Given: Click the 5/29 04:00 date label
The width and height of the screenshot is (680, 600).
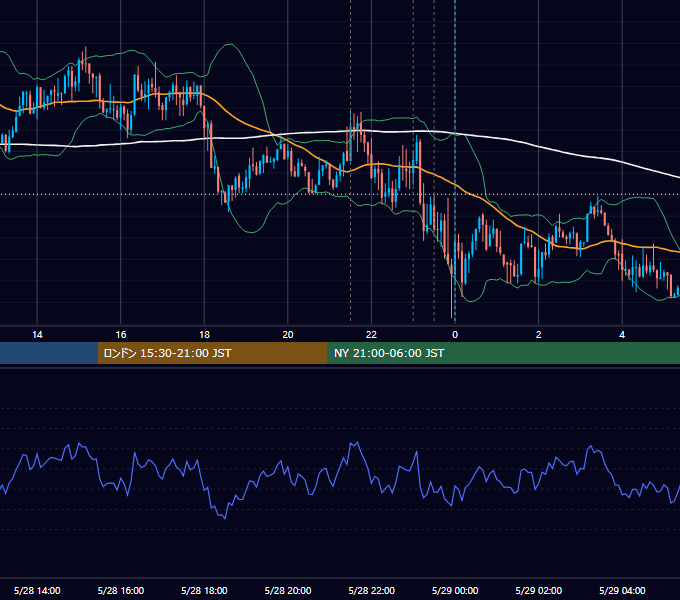Looking at the screenshot, I should [622, 590].
